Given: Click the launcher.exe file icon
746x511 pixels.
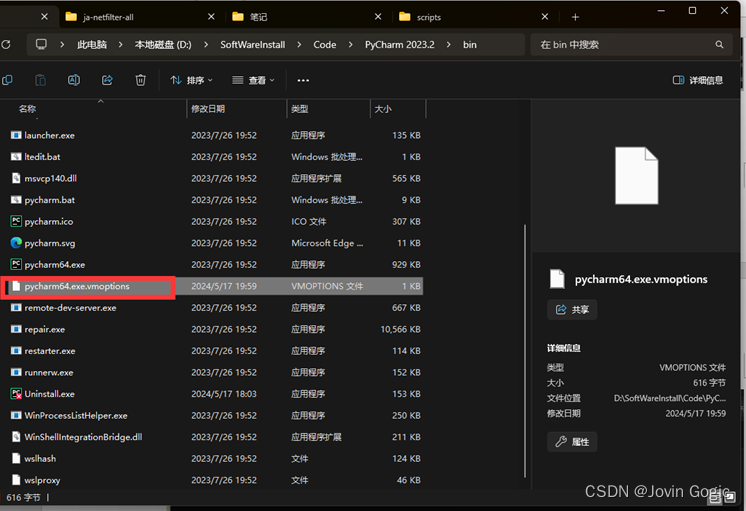Looking at the screenshot, I should (16, 135).
